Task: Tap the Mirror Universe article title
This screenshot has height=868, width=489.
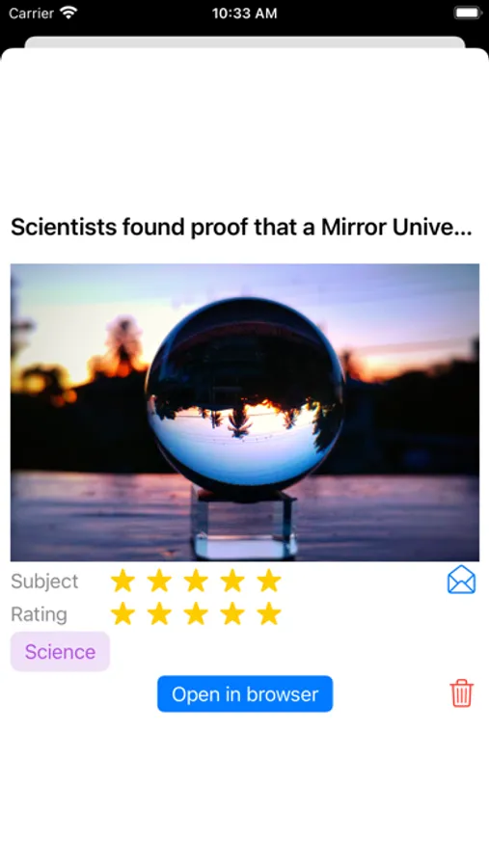Action: click(241, 227)
